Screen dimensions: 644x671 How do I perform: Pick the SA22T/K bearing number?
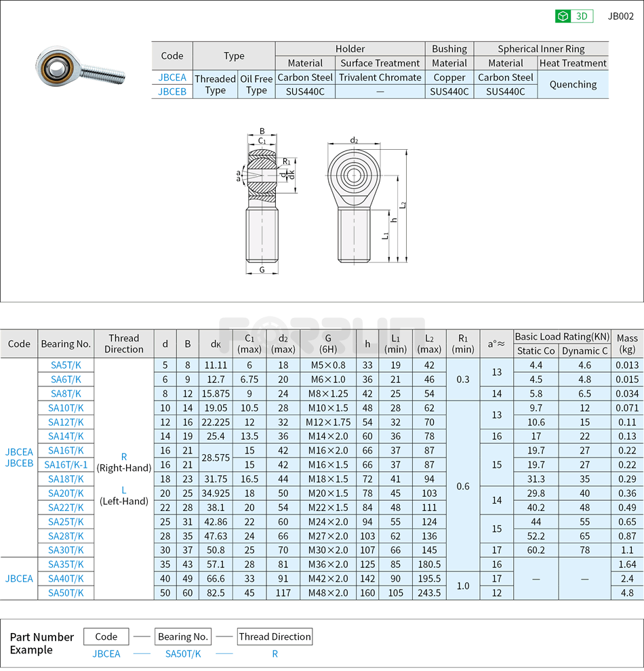coord(66,508)
